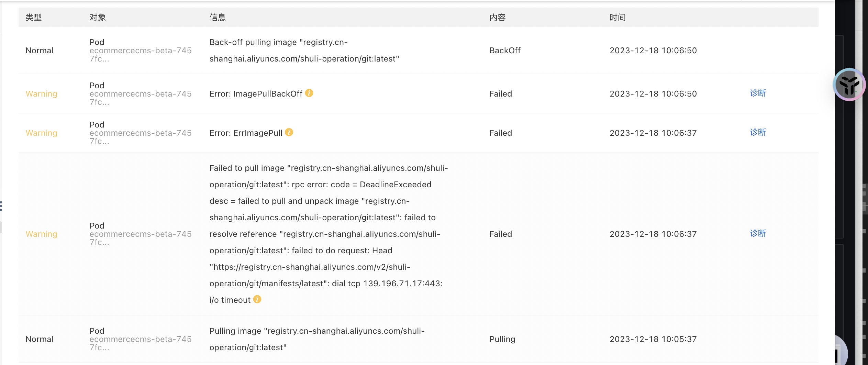Click Normal row timestamp 2023-12-18 10:06:50
This screenshot has width=868, height=365.
653,51
